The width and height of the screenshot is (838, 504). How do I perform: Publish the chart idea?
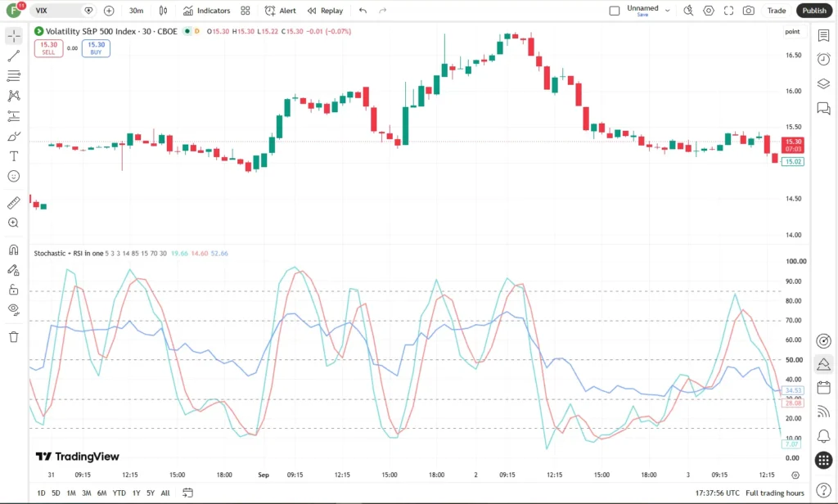coord(814,10)
